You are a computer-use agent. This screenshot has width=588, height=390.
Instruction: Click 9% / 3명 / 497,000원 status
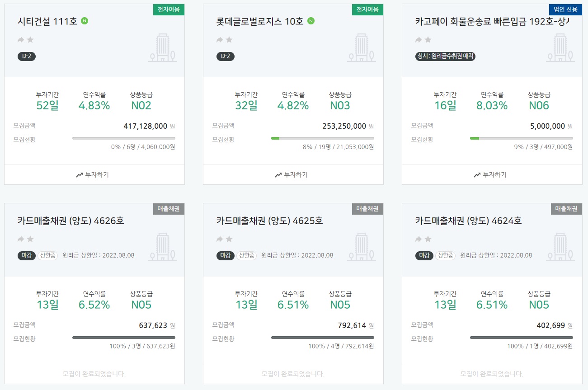click(x=543, y=147)
